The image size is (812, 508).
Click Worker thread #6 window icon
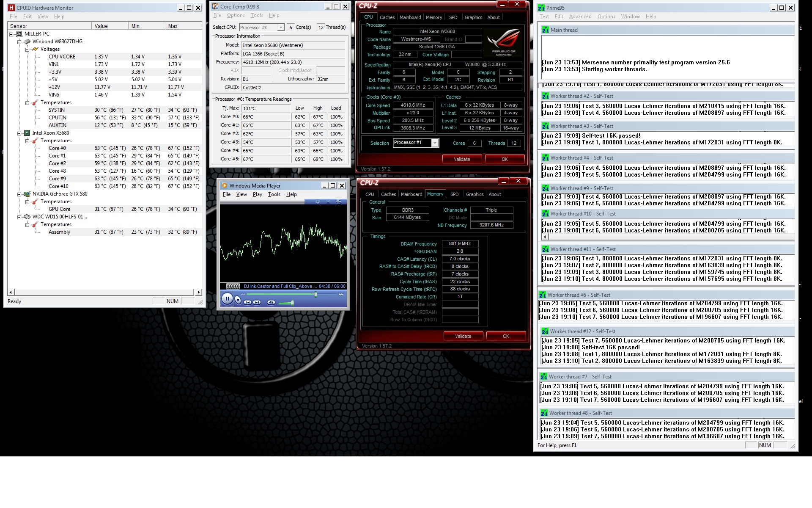click(542, 295)
